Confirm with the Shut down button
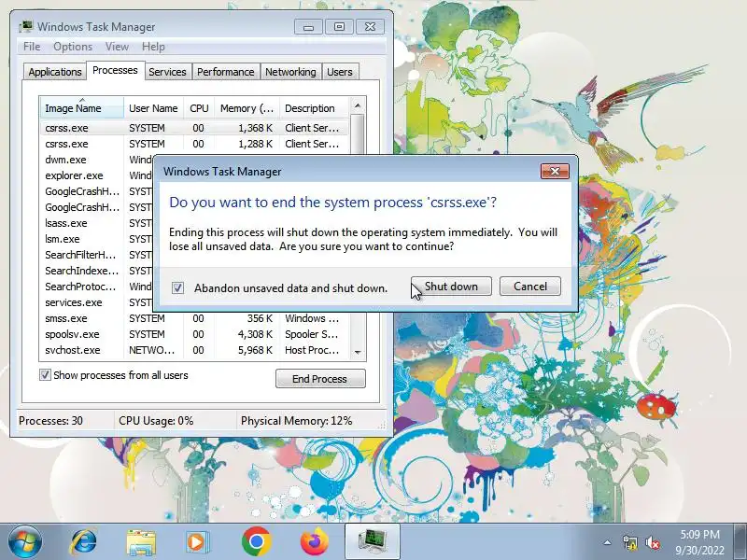Screen dimensions: 747x560 pos(451,287)
